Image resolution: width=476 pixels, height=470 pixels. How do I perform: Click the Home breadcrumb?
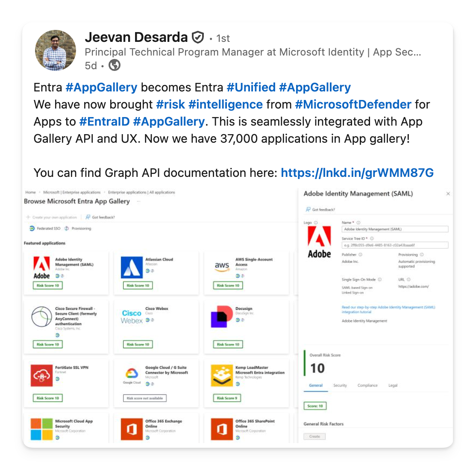coord(30,192)
